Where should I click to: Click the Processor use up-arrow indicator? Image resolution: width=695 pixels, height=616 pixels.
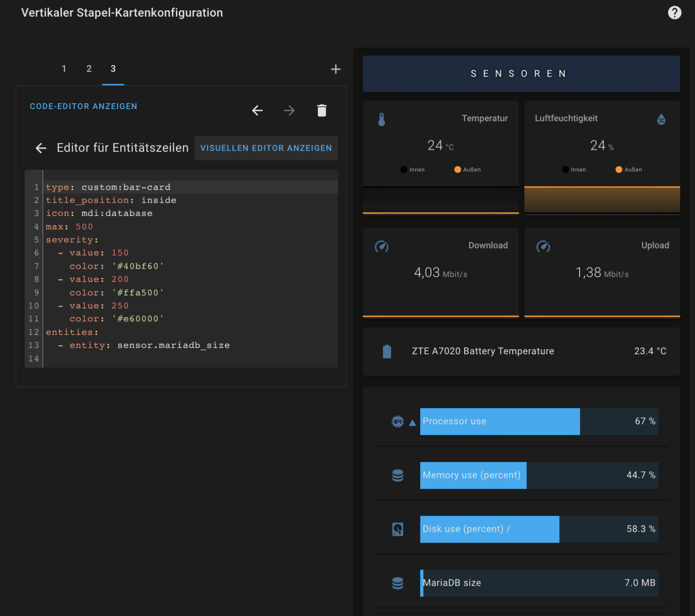tap(412, 423)
